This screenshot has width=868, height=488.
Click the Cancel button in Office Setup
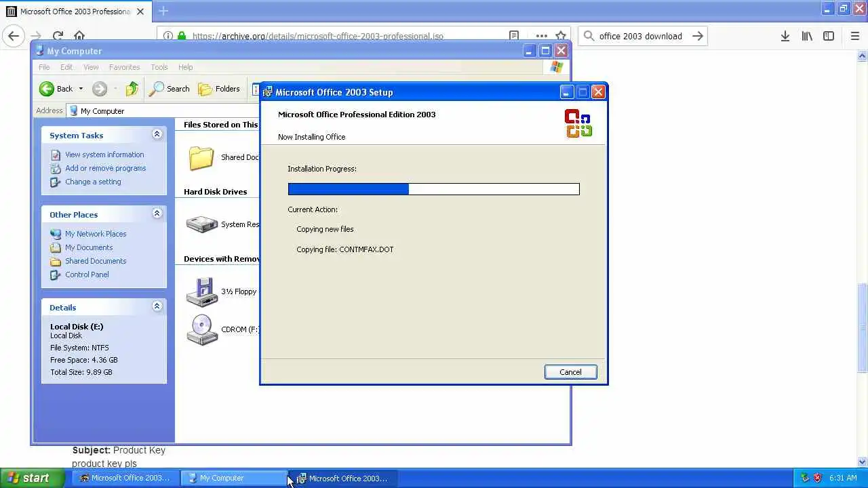(x=570, y=372)
